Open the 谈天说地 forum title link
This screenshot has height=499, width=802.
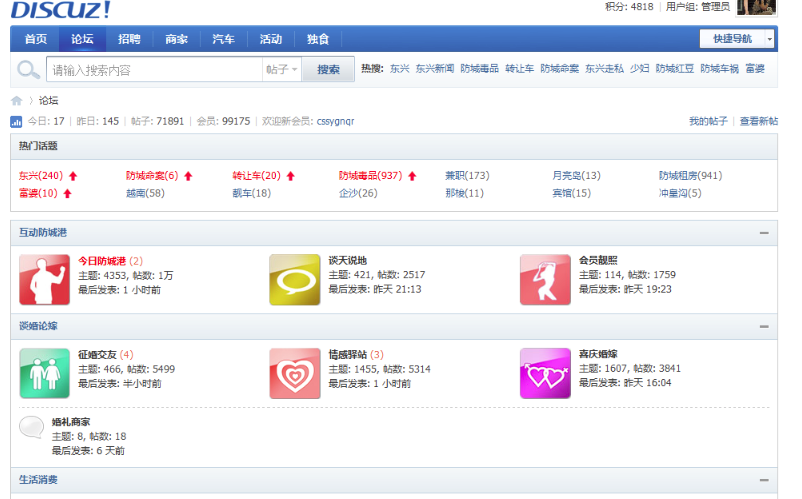pyautogui.click(x=348, y=261)
